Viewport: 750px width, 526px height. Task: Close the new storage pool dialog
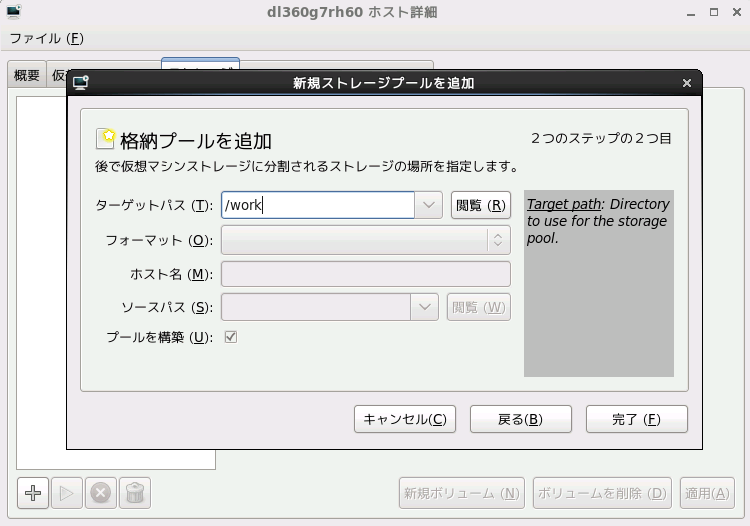point(687,83)
